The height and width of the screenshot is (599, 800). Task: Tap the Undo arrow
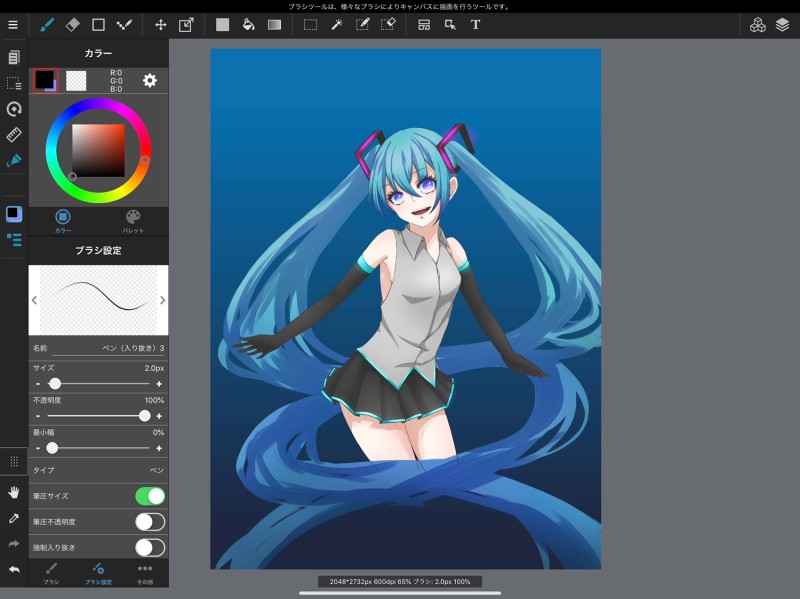coord(14,569)
